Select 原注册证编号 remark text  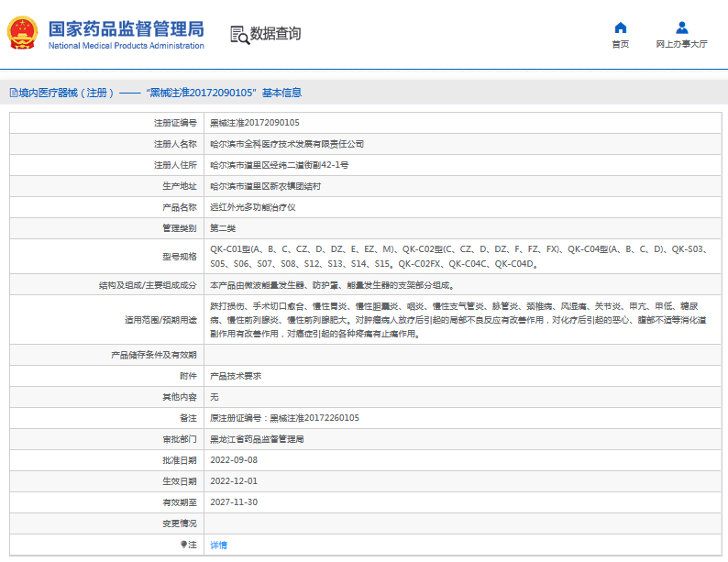pos(284,418)
